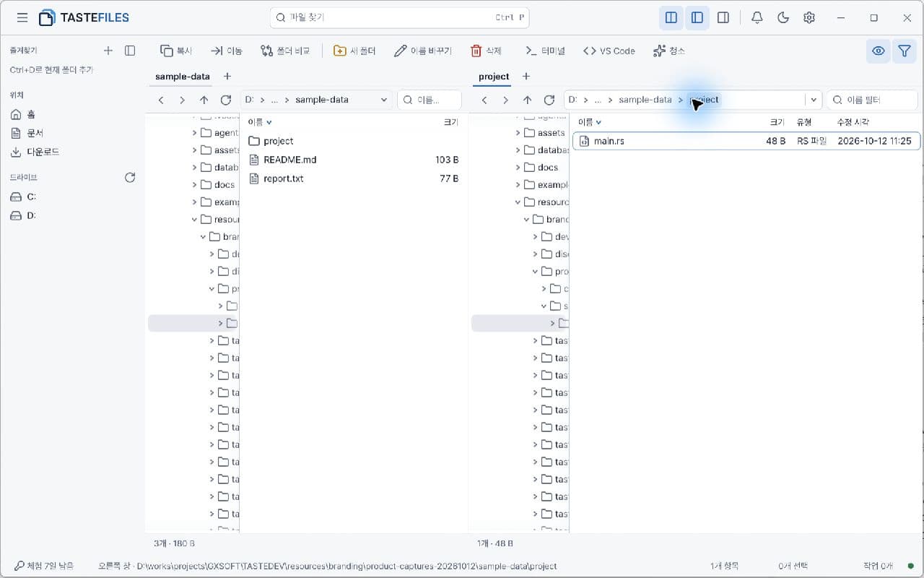The image size is (924, 578).
Task: Open the 폴더 비교 folder compare tool
Action: tap(285, 51)
